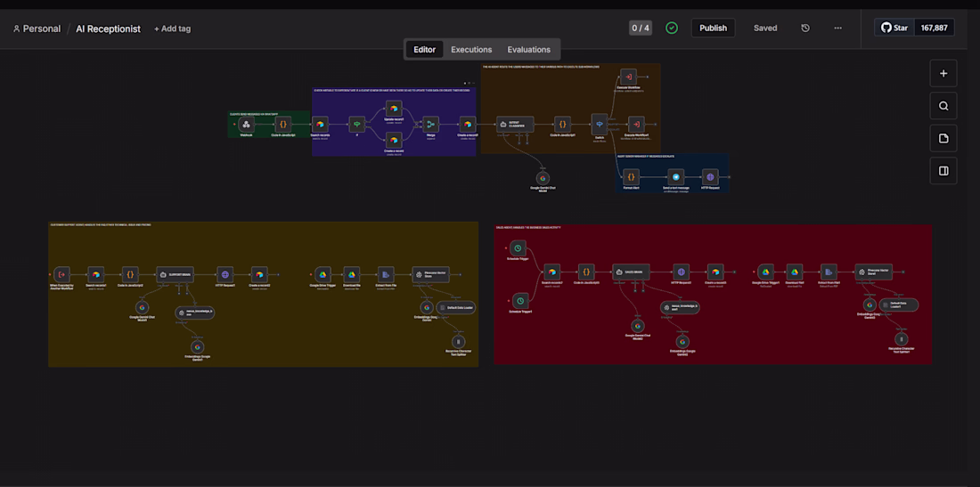Open the Merge node
The width and height of the screenshot is (980, 487).
(x=431, y=125)
